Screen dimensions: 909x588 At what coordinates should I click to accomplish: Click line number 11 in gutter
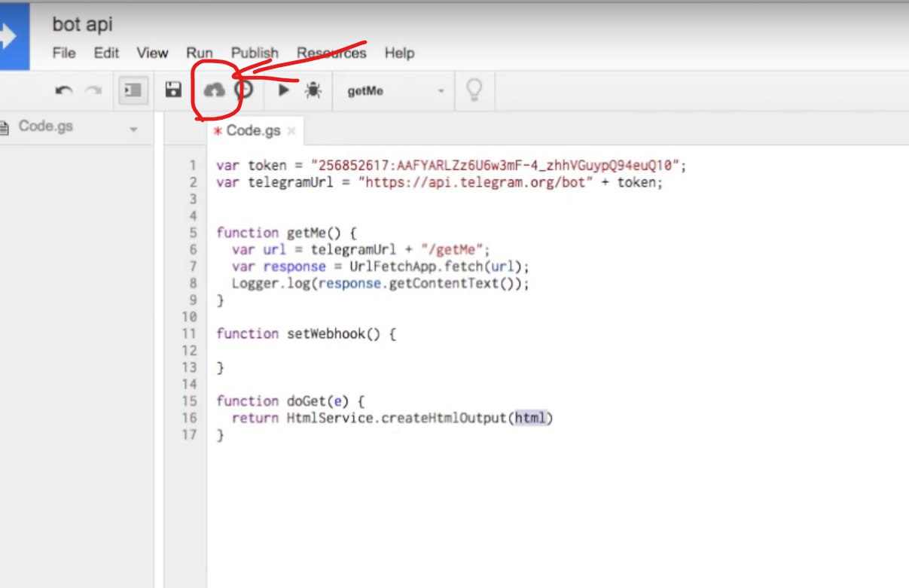[x=188, y=334]
